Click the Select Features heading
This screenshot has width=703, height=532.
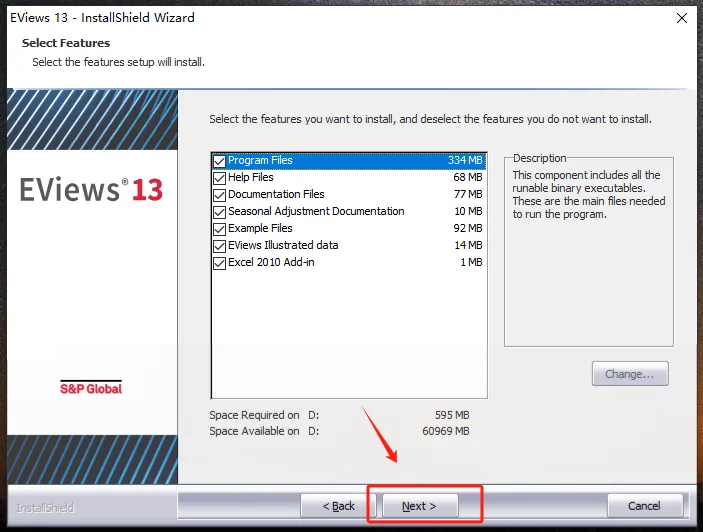(x=66, y=43)
